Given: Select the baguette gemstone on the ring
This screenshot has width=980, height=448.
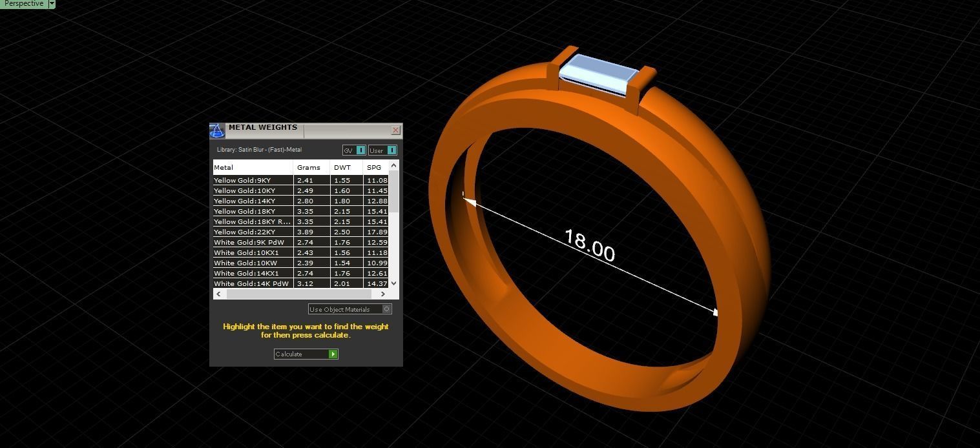Looking at the screenshot, I should coord(599,75).
